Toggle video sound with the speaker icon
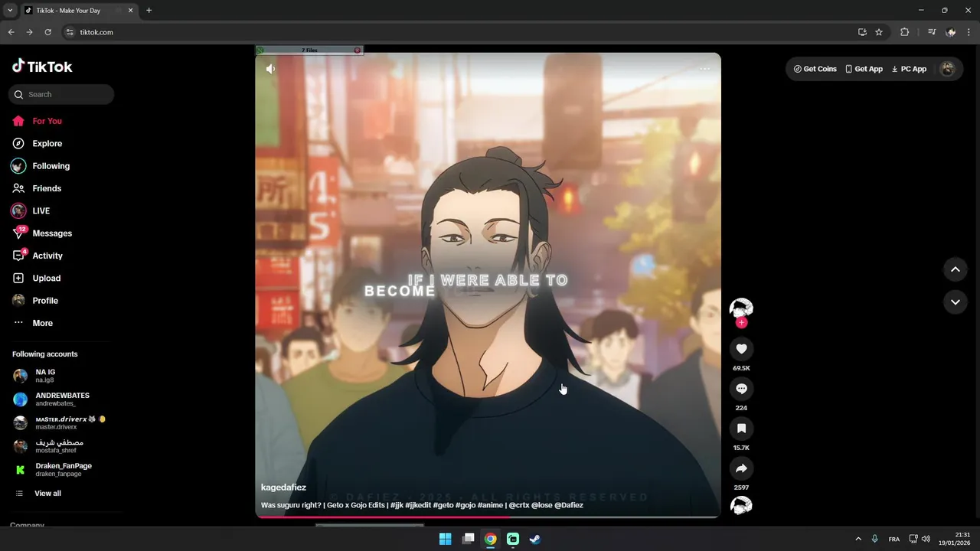This screenshot has height=551, width=980. pos(270,68)
